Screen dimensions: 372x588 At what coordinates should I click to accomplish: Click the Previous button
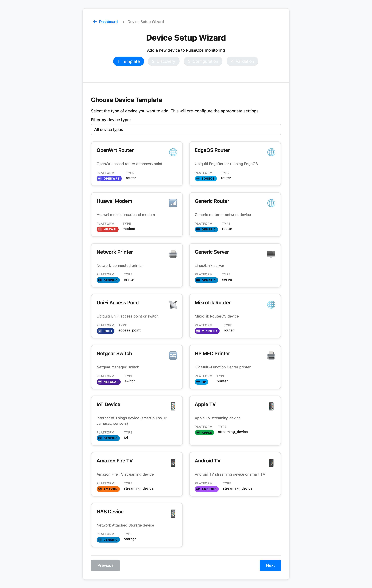pyautogui.click(x=105, y=565)
